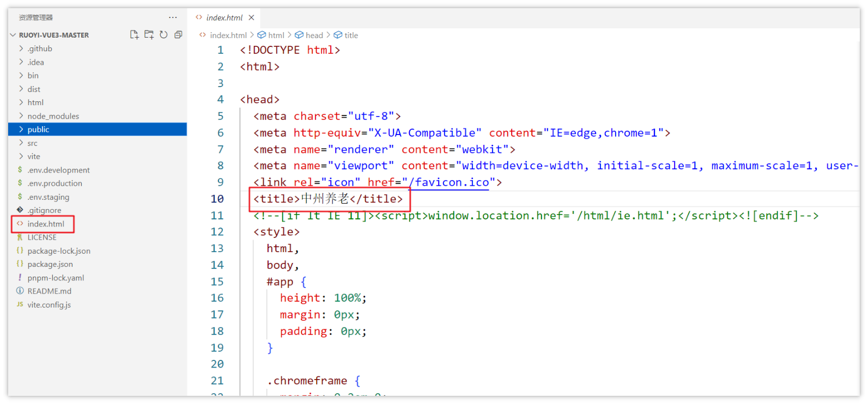Open the pnpm-lock.yaml file
This screenshot has height=404, width=868.
pyautogui.click(x=97, y=278)
